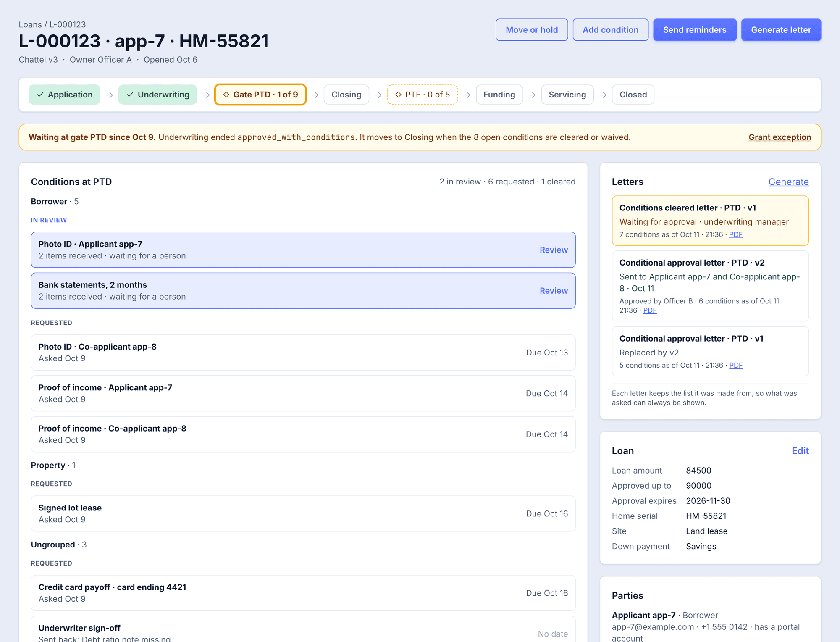Click the Grant exception link

coord(780,137)
